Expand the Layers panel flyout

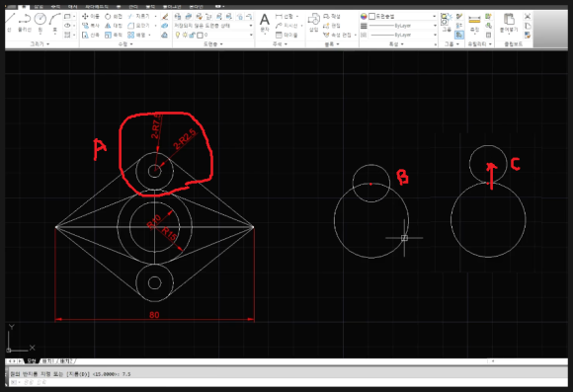[213, 43]
